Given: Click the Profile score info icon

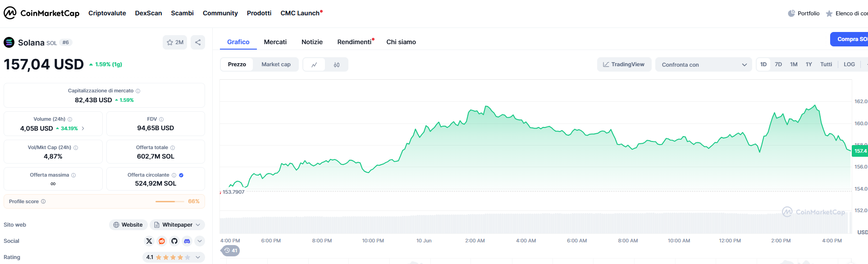Looking at the screenshot, I should pyautogui.click(x=43, y=201).
